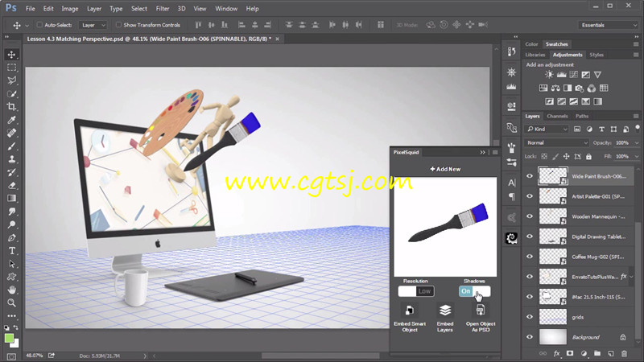Screen dimensions: 644x362
Task: Select the History Brush tool
Action: click(11, 172)
